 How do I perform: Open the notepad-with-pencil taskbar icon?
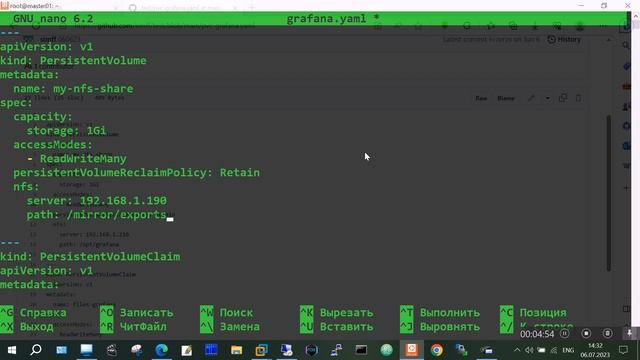click(187, 350)
